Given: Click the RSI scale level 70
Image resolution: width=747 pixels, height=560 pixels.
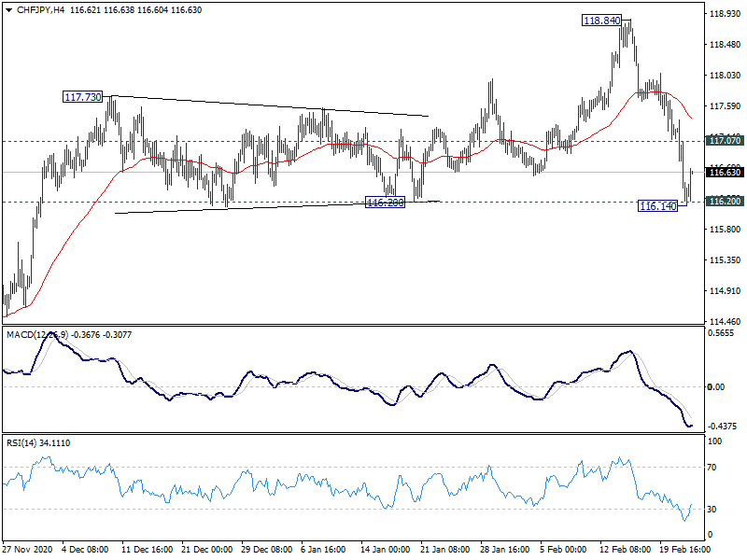Looking at the screenshot, I should point(712,468).
